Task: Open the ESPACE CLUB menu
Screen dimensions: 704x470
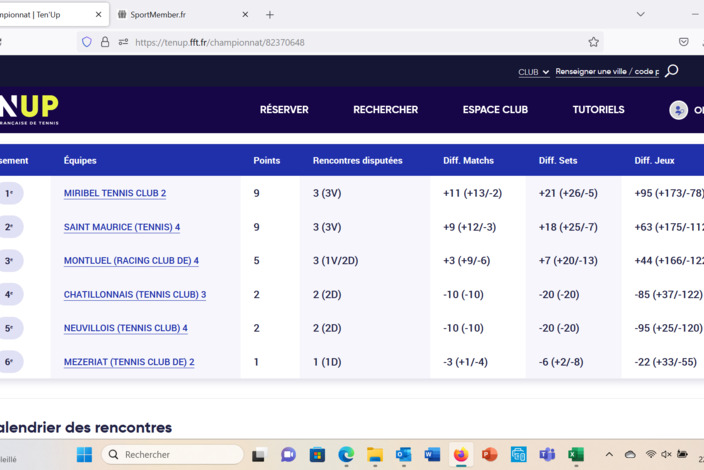Action: click(495, 110)
